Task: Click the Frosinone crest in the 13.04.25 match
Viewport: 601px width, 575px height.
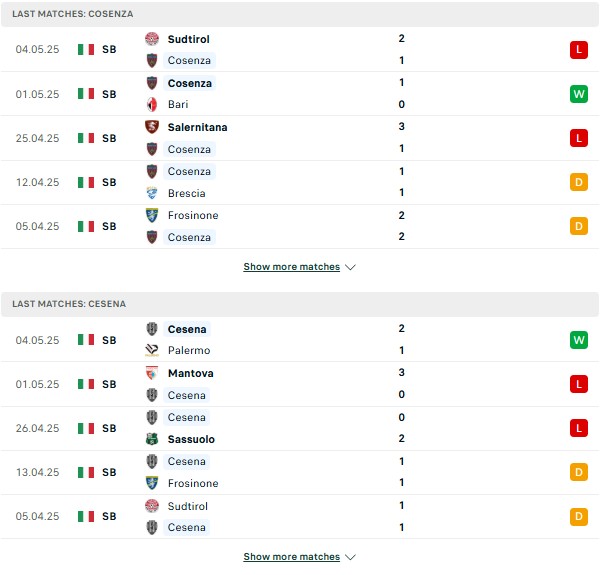Action: [152, 483]
